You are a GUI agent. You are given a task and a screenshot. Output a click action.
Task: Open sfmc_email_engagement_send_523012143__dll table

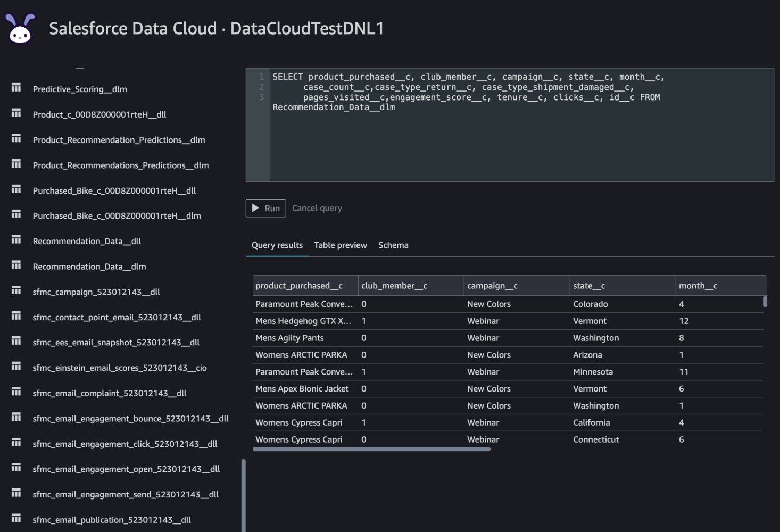click(x=126, y=494)
